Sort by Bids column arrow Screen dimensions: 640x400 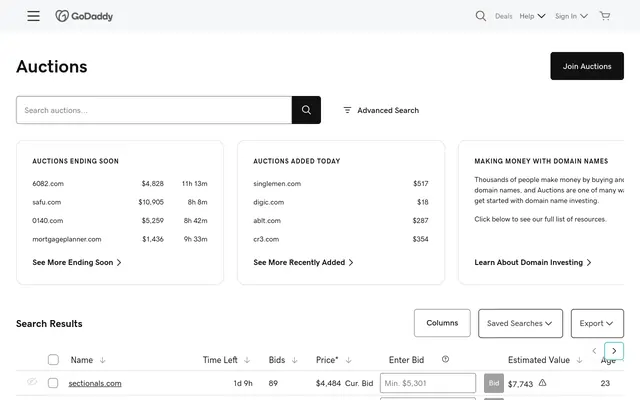295,360
